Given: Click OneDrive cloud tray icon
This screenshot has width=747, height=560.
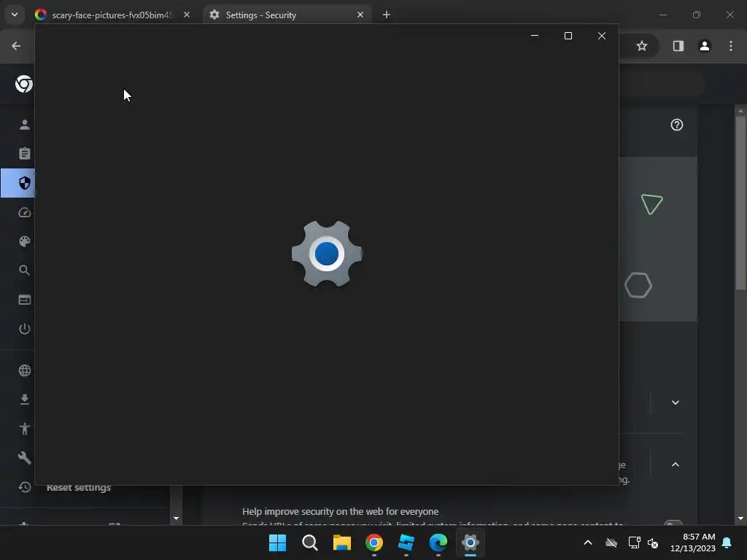Looking at the screenshot, I should [611, 542].
